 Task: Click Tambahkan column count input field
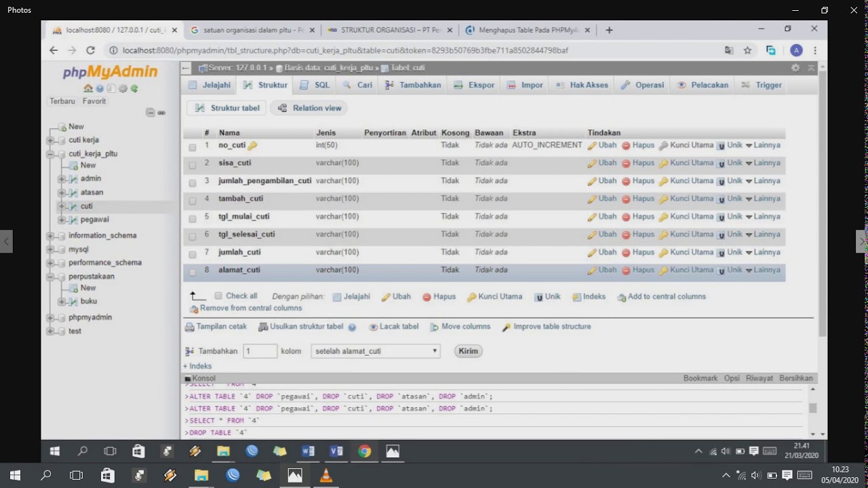[x=260, y=351]
